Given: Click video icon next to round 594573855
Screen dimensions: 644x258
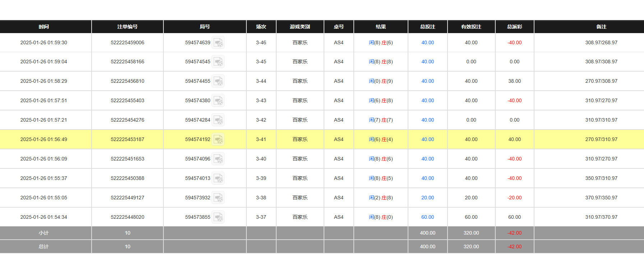Looking at the screenshot, I should pyautogui.click(x=218, y=217).
